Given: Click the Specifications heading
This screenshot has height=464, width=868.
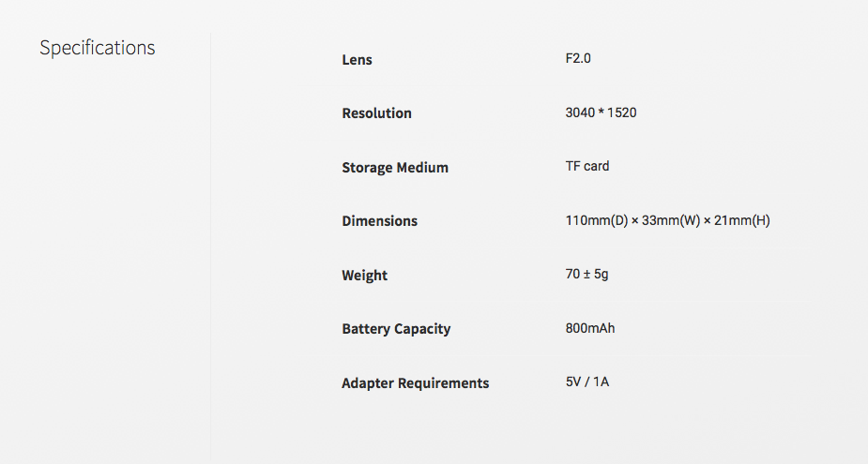Looking at the screenshot, I should point(98,48).
